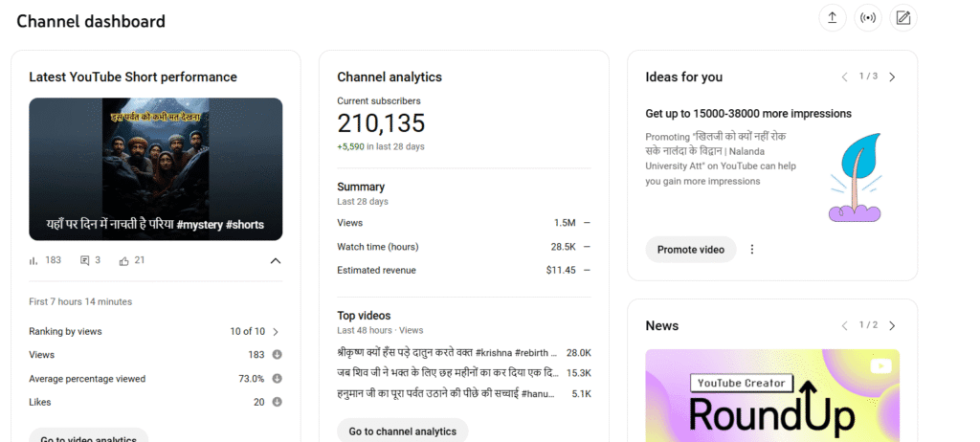Screen dimensions: 980x442
Task: Show next News item
Action: pos(892,325)
